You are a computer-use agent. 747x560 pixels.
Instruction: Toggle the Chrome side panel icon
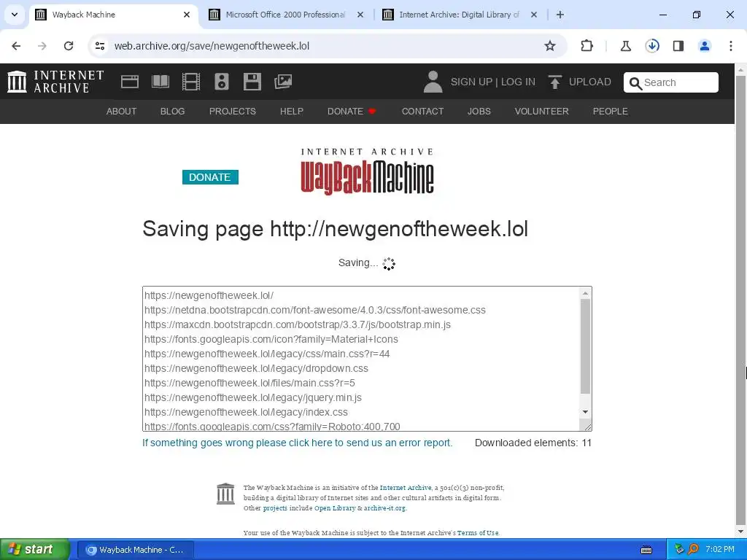tap(678, 46)
